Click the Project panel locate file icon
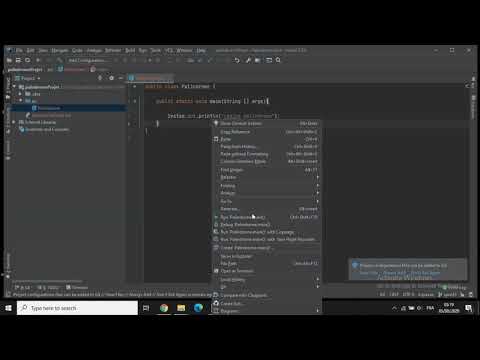The height and width of the screenshot is (360, 480). (x=100, y=78)
